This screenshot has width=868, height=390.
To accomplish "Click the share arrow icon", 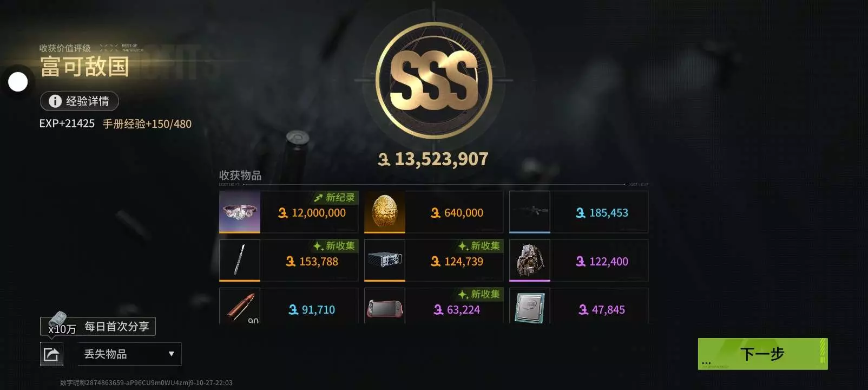I will (52, 354).
